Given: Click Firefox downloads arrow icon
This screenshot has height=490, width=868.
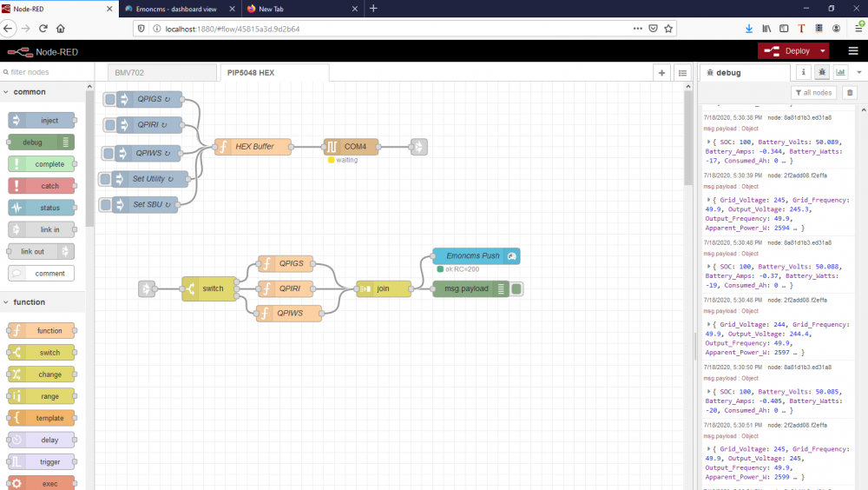Looking at the screenshot, I should 749,29.
